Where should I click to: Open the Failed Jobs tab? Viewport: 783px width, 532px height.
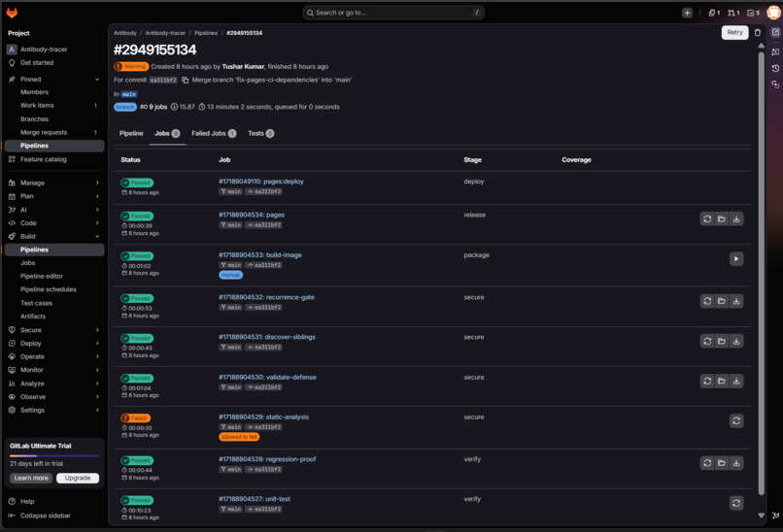tap(214, 133)
